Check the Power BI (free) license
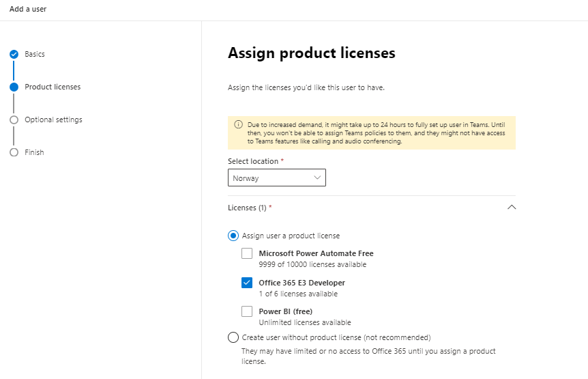Screen dimensions: 588x379 pyautogui.click(x=247, y=311)
